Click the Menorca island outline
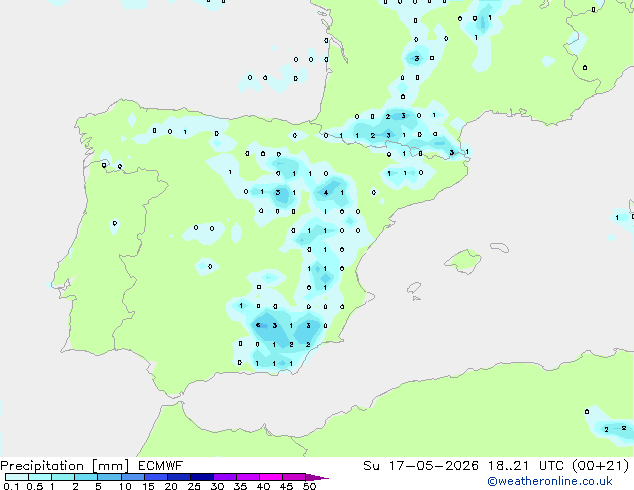 [x=499, y=247]
